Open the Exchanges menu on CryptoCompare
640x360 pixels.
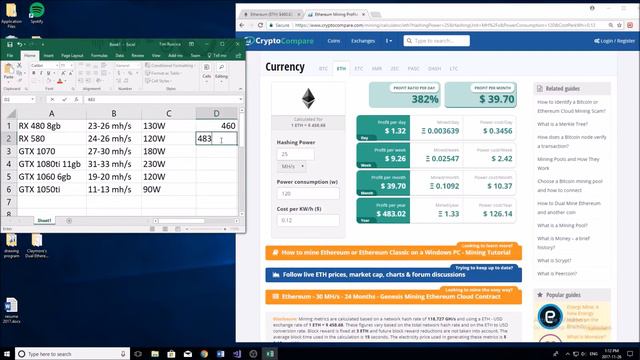click(x=362, y=41)
